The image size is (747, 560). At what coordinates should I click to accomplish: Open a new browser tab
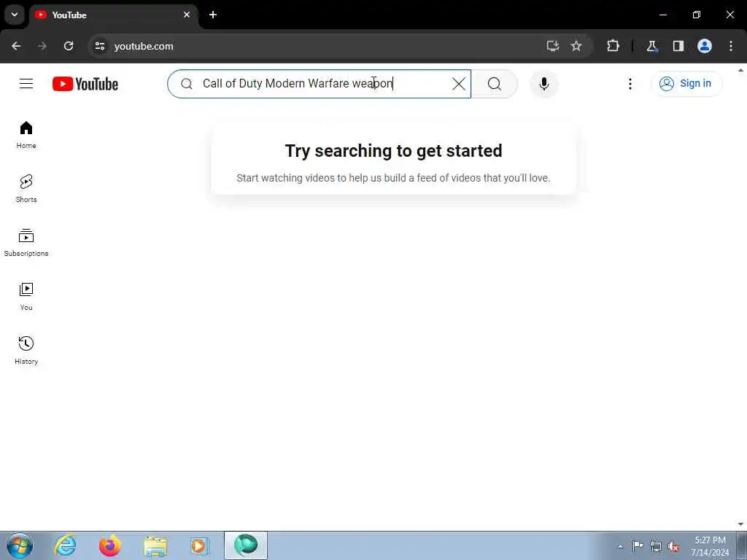(x=213, y=15)
